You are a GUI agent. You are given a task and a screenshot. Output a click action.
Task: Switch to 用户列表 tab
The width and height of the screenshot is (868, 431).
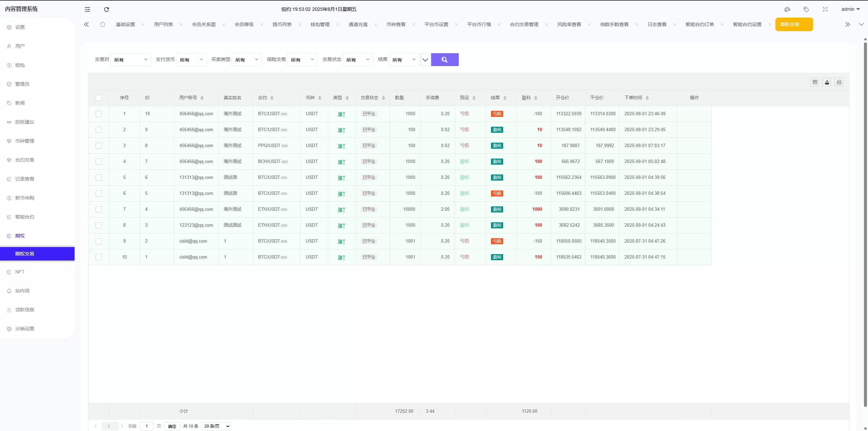pos(163,24)
